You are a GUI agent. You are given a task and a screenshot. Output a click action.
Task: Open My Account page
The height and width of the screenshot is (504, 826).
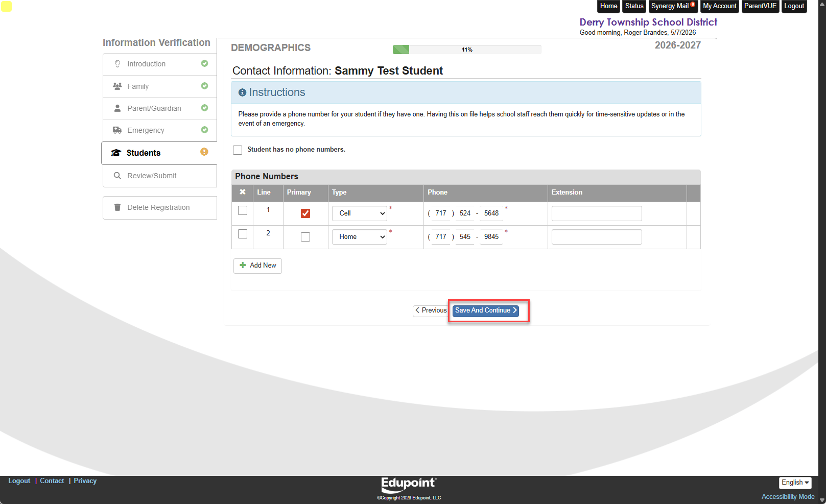pyautogui.click(x=720, y=6)
